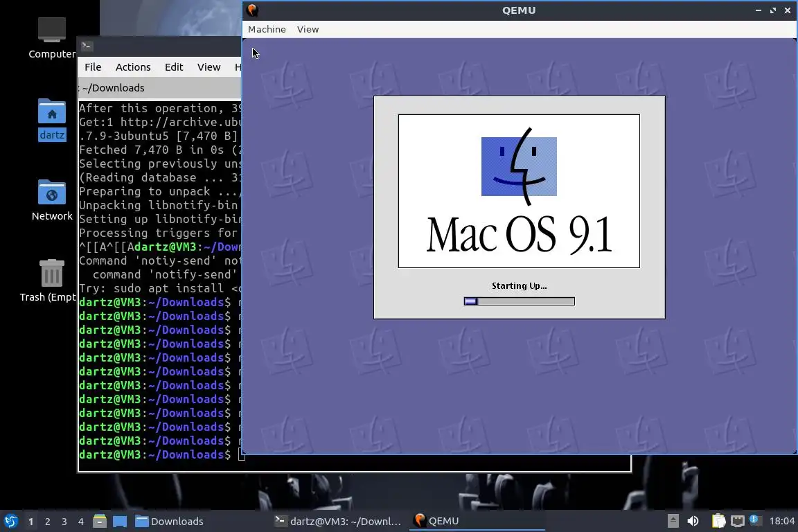This screenshot has width=798, height=532.
Task: Minimize the QEMU window
Action: [x=759, y=10]
